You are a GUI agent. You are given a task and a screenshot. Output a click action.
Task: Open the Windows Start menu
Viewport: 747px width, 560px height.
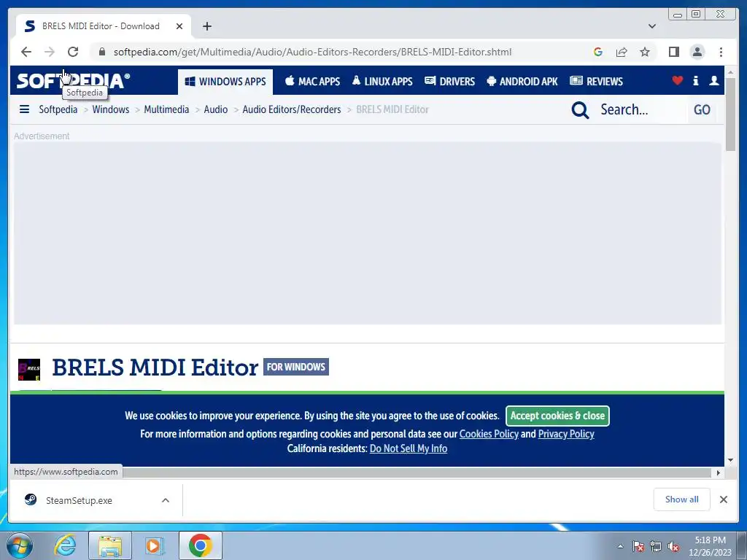20,545
